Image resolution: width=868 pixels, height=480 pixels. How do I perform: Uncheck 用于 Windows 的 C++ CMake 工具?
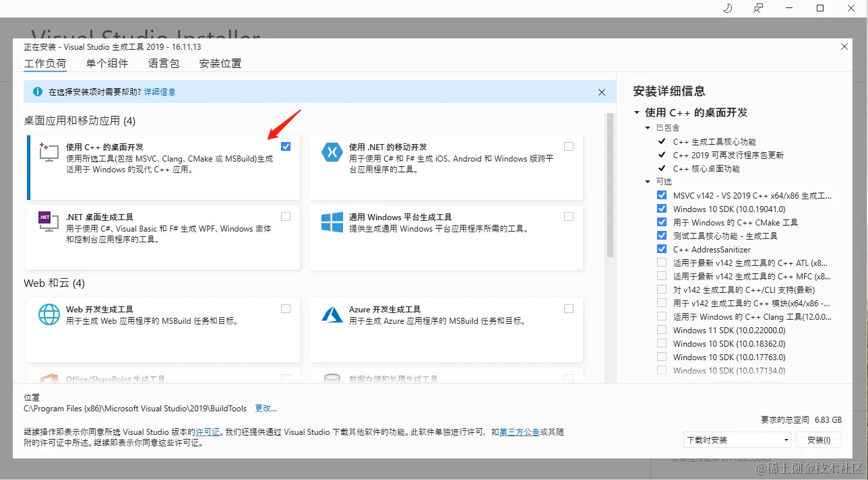[661, 222]
